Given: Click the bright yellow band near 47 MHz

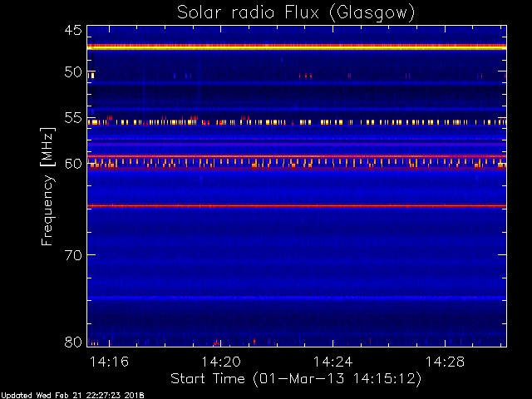Looking at the screenshot, I should click(x=297, y=47).
